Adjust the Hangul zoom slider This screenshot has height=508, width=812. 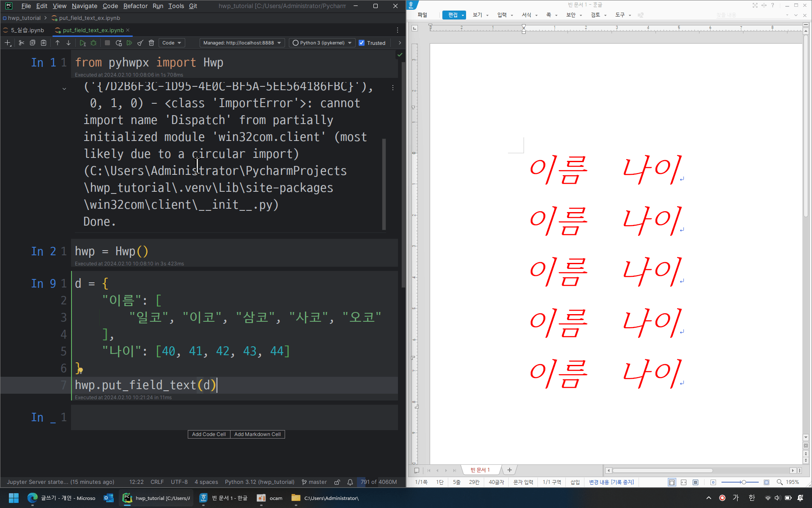(743, 482)
